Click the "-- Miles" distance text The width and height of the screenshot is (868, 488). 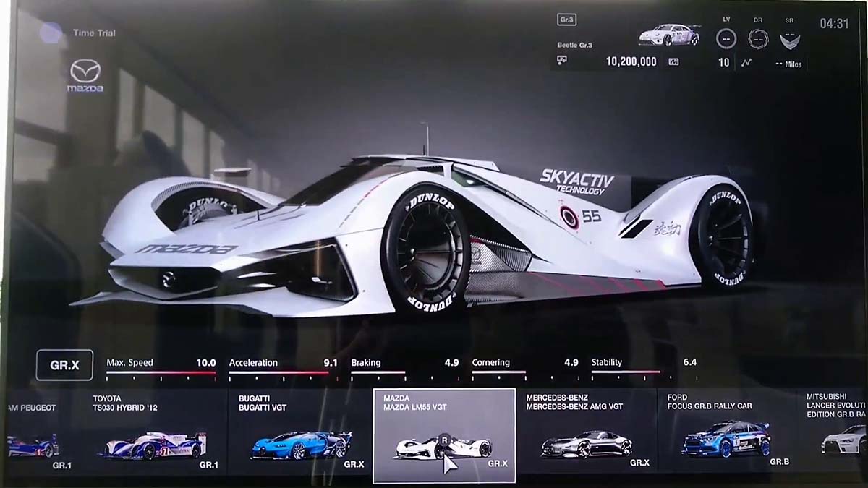pyautogui.click(x=788, y=64)
